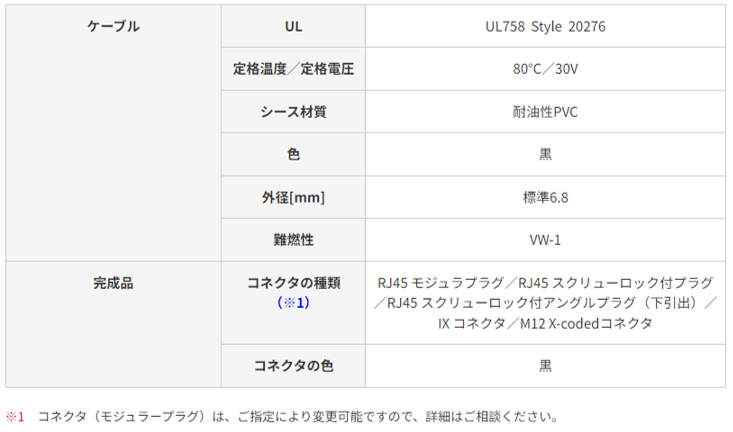Viewport: 733px width, 432px height.
Task: Select the 黒 value in the cable 色 row
Action: pos(545,154)
